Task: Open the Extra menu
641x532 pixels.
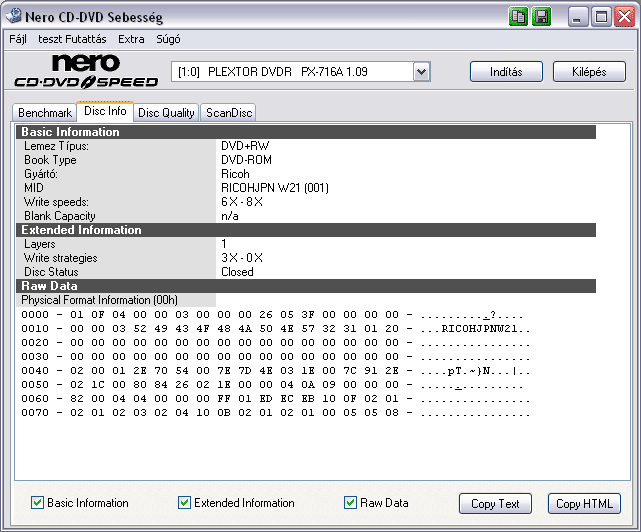Action: point(131,39)
